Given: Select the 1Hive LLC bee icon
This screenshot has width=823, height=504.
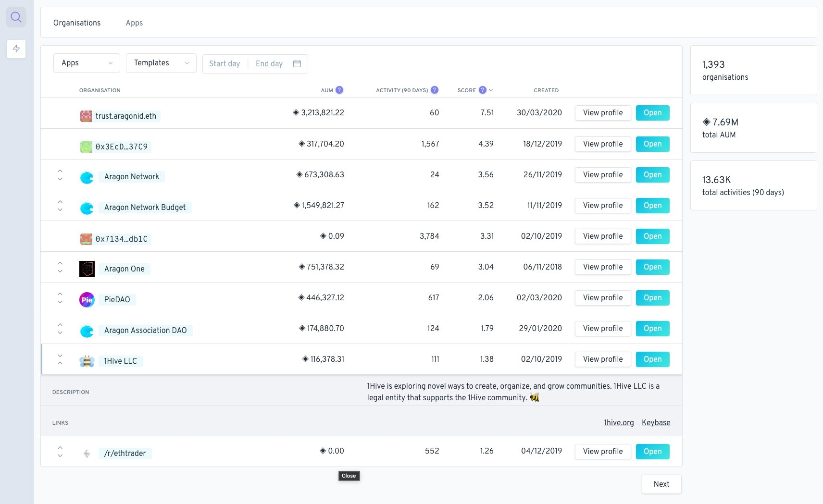Looking at the screenshot, I should [x=87, y=361].
